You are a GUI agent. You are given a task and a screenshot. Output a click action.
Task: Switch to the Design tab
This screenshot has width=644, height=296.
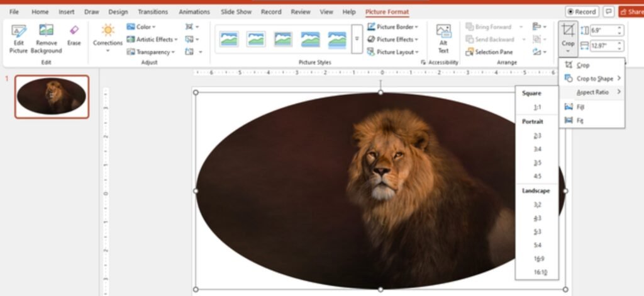click(x=118, y=12)
